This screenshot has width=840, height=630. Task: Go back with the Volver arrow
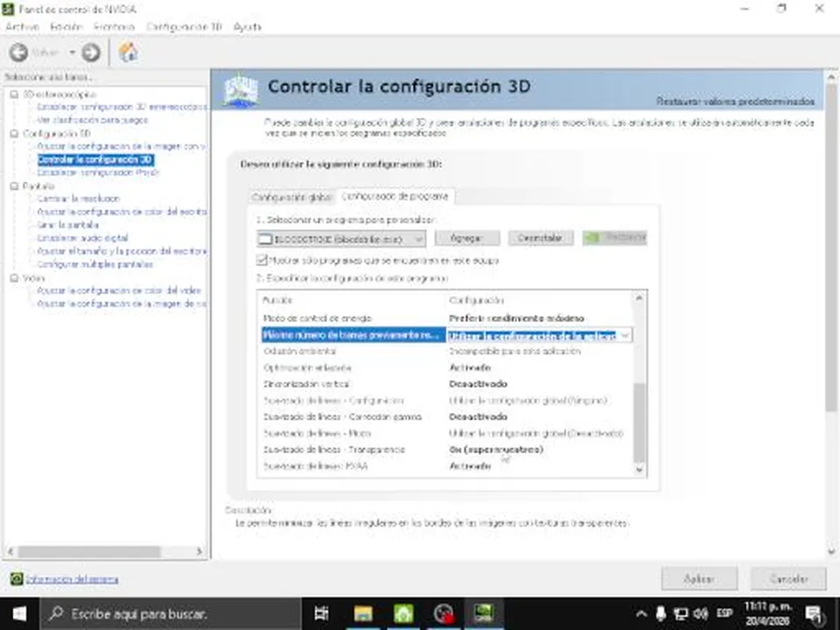[18, 52]
